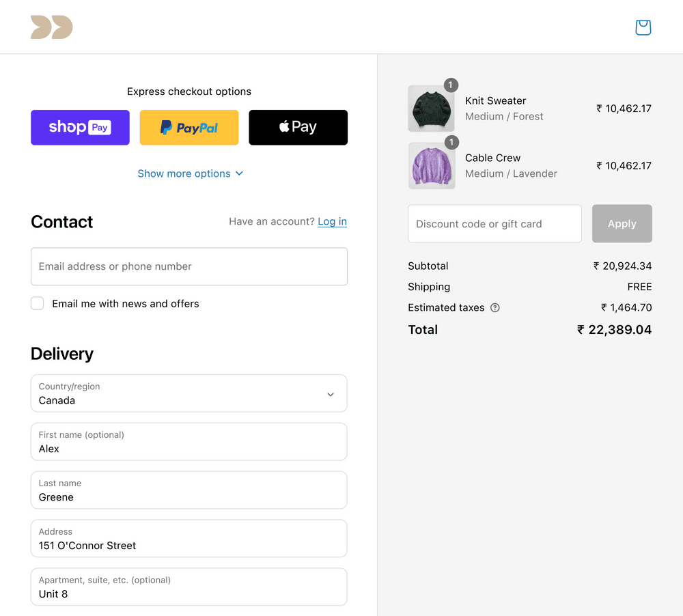The width and height of the screenshot is (683, 616).
Task: Click the store logo in the header
Action: pyautogui.click(x=51, y=27)
